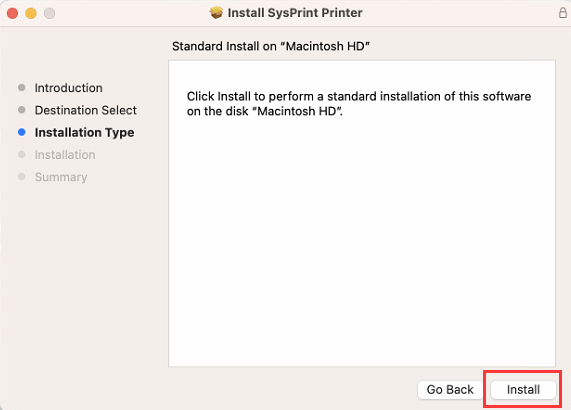The height and width of the screenshot is (410, 571).
Task: Click the Standard Install on Macintosh HD heading
Action: tap(271, 46)
